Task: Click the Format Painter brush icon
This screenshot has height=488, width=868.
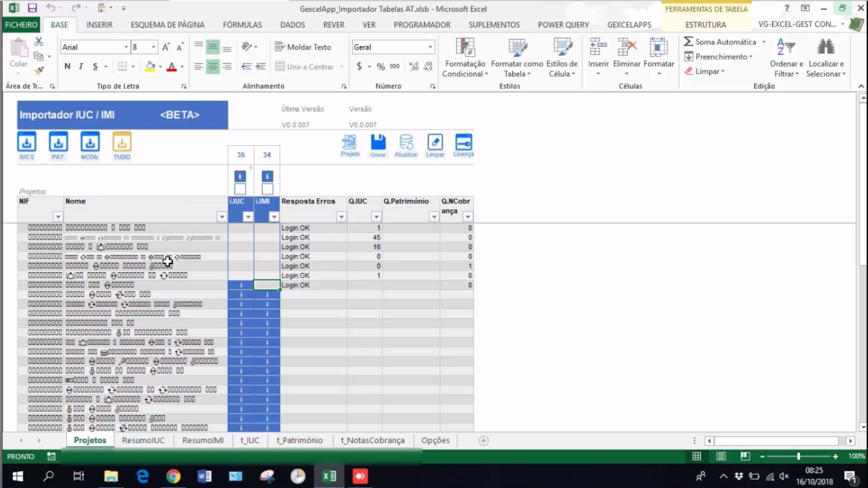Action: pos(39,70)
